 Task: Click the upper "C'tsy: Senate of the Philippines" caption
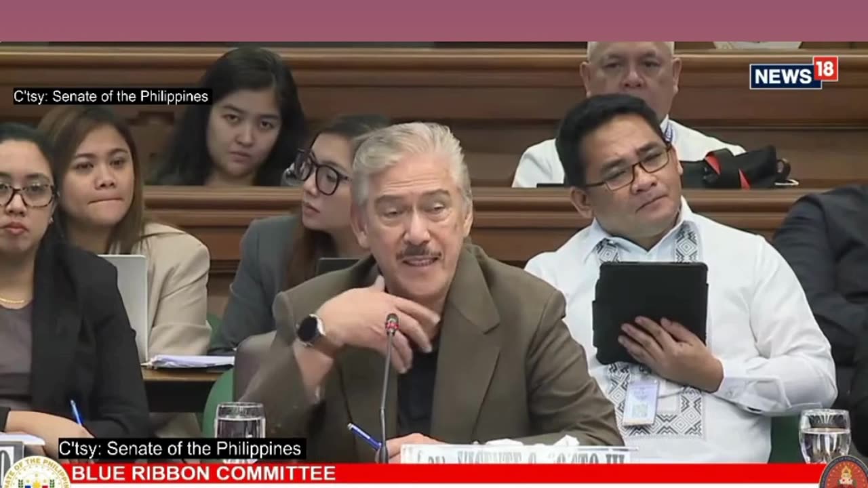point(111,96)
